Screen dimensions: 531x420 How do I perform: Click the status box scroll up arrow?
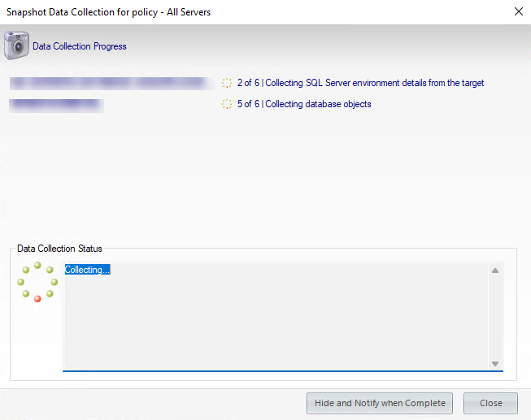[495, 271]
